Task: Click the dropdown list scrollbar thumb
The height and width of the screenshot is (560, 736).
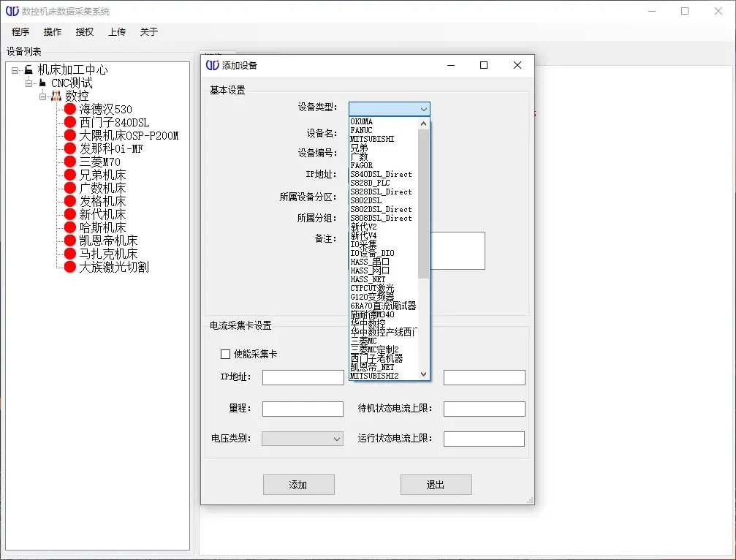Action: tap(423, 203)
